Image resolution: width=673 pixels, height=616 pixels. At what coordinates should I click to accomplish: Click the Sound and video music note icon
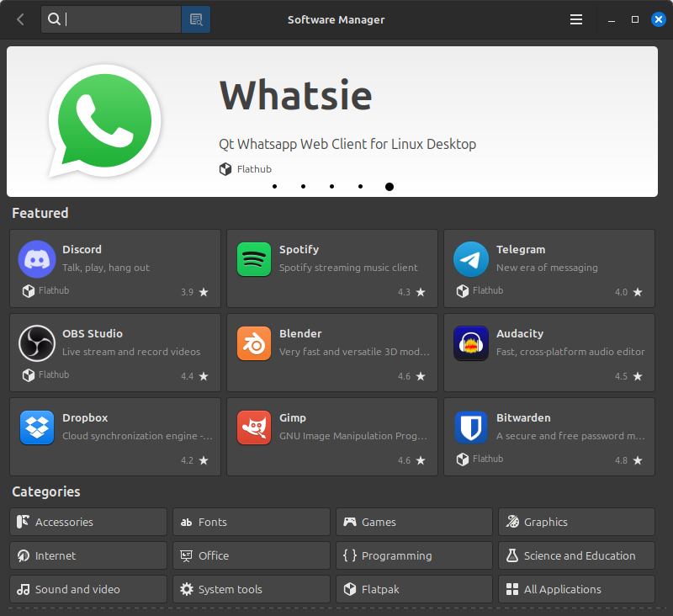24,589
